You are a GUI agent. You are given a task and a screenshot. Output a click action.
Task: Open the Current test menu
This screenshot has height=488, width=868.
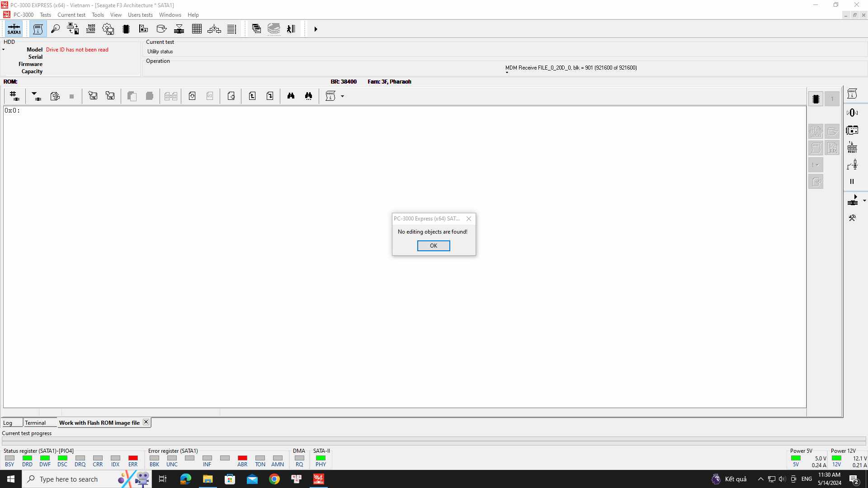[x=71, y=15]
